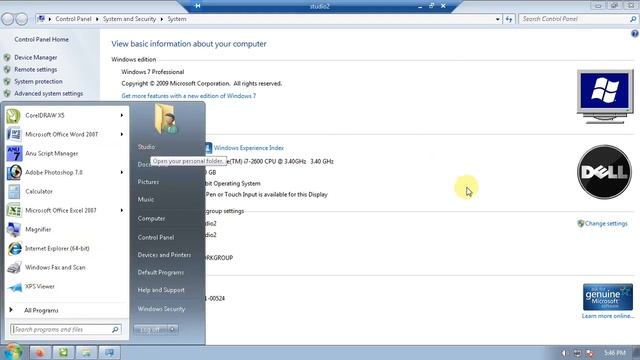Click Get more features with new edition link

click(x=189, y=96)
